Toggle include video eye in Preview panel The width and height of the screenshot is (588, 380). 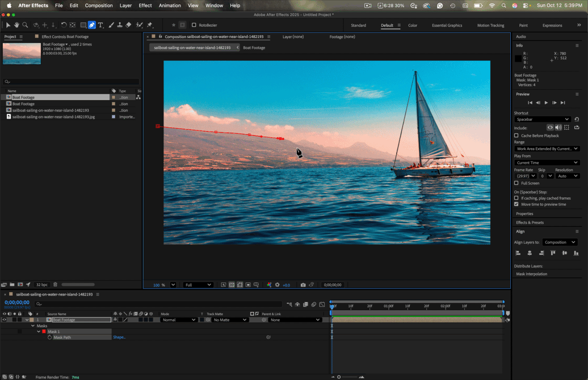tap(550, 128)
